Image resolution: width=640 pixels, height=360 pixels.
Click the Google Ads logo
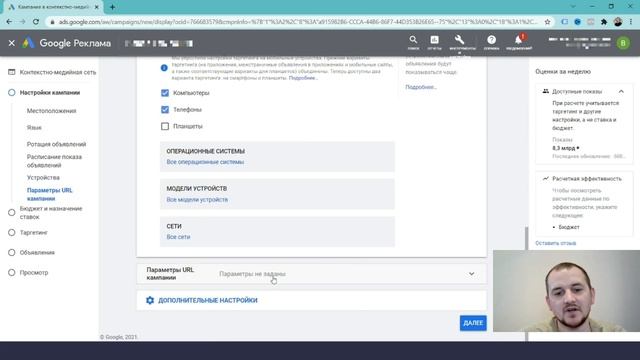[28, 43]
